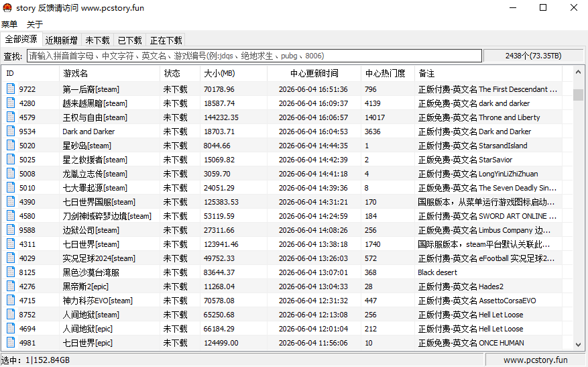Sort by the 中心热门度 column header
The height and width of the screenshot is (367, 588).
click(388, 73)
